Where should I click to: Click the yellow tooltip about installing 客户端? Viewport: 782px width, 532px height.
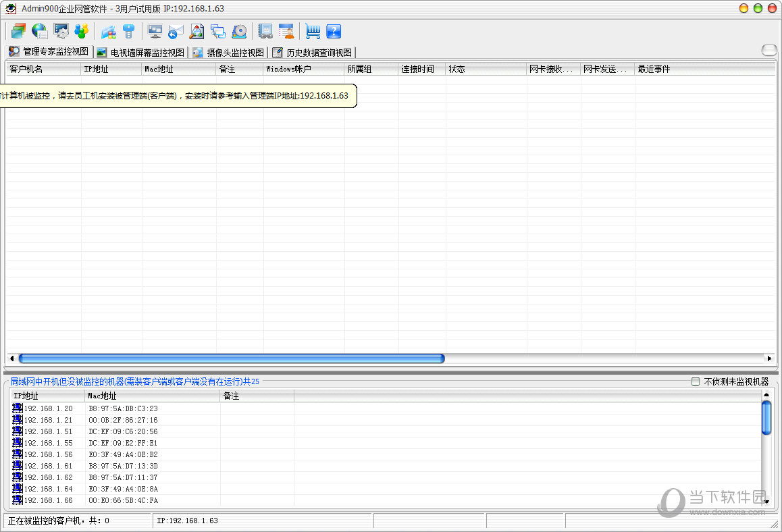(x=178, y=95)
